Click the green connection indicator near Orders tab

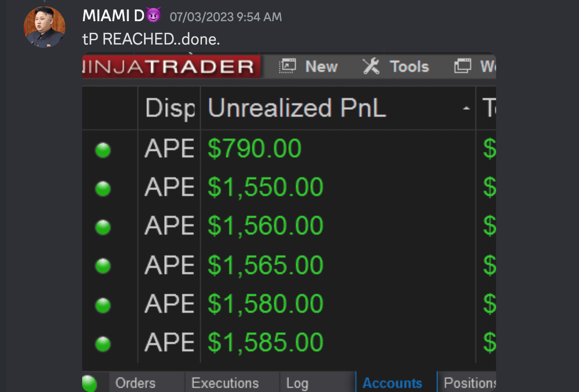point(89,383)
